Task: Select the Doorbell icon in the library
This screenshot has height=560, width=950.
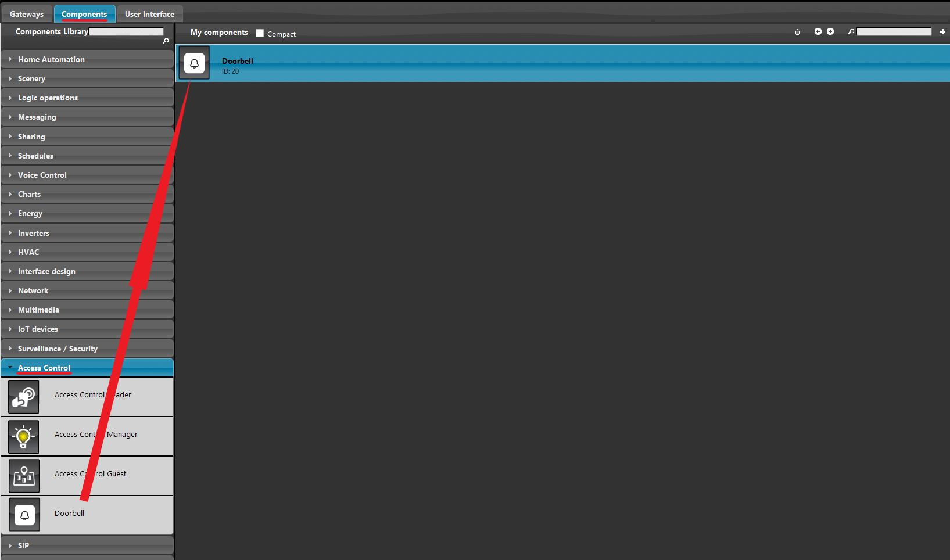Action: (24, 515)
